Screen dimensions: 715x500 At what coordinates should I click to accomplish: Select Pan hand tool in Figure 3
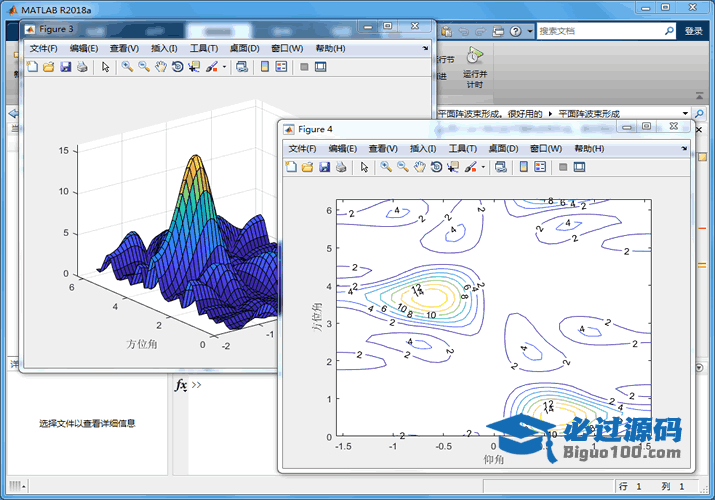point(161,67)
